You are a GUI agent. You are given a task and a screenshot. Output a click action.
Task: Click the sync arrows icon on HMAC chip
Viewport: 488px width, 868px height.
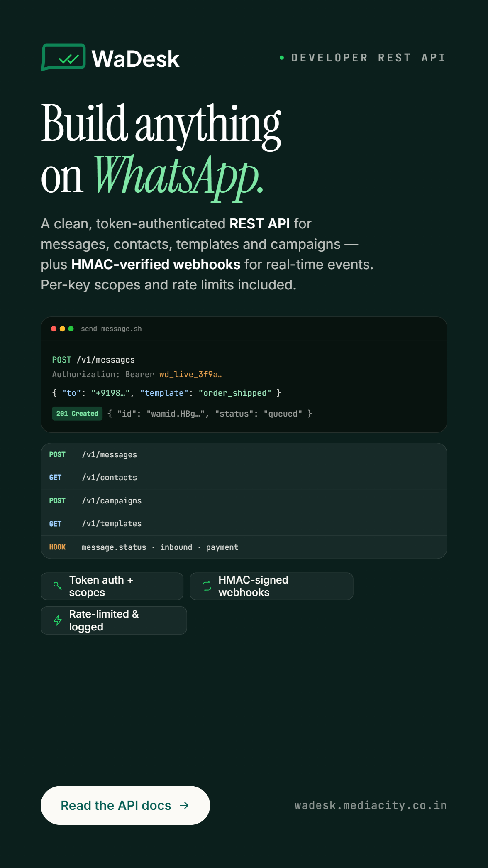(207, 586)
